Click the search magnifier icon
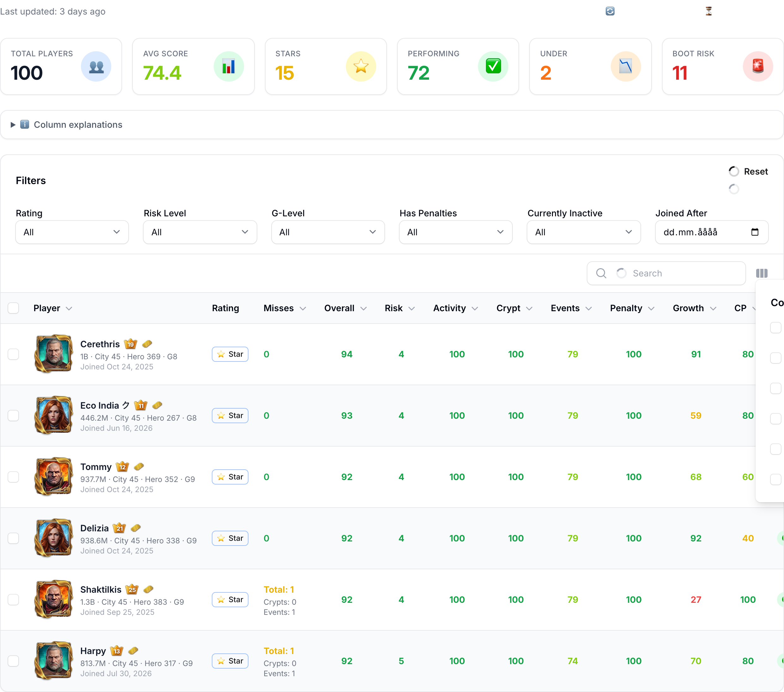Screen dimensions: 784x692 tap(601, 273)
